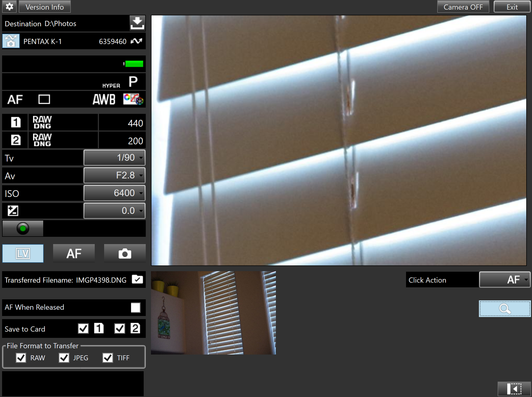Open settings with the gear icon
532x397 pixels.
pos(9,7)
